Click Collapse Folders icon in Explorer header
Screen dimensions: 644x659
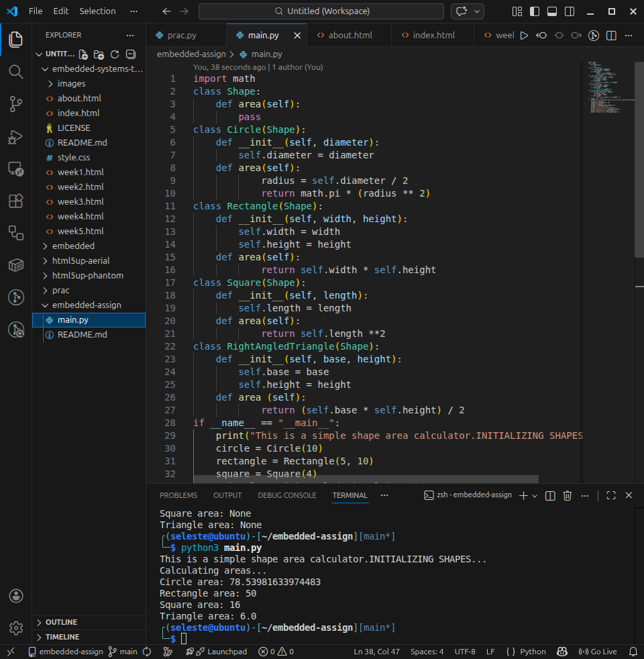tap(131, 54)
